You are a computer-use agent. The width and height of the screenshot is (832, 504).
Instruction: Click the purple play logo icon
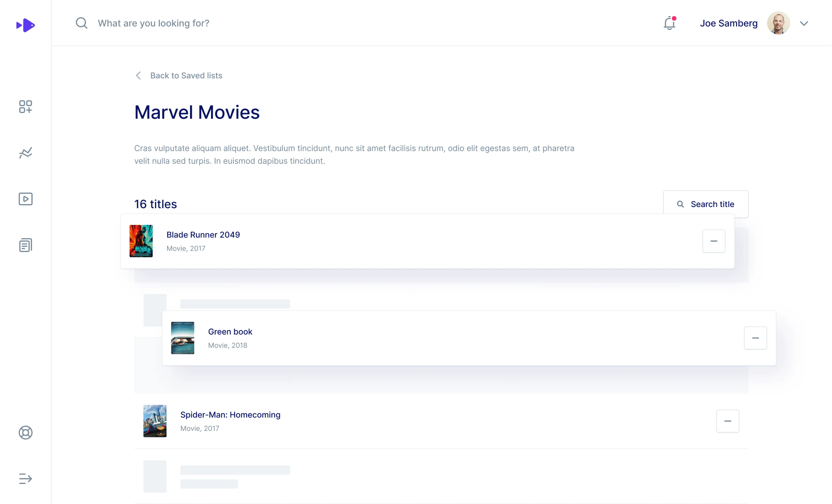[25, 25]
